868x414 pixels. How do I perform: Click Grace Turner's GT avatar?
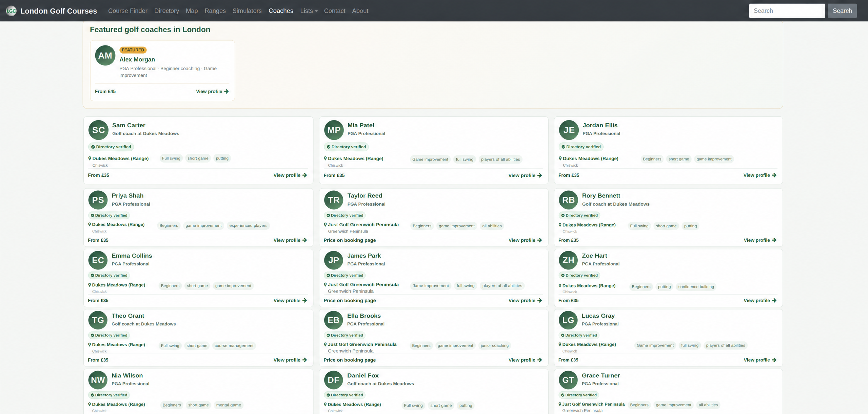[x=568, y=380]
